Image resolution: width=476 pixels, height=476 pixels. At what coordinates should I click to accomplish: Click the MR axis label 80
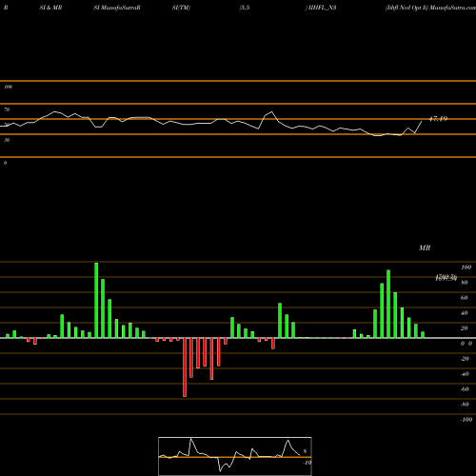point(465,283)
